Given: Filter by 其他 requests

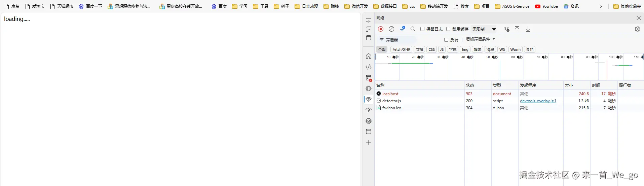Looking at the screenshot, I should pos(530,49).
